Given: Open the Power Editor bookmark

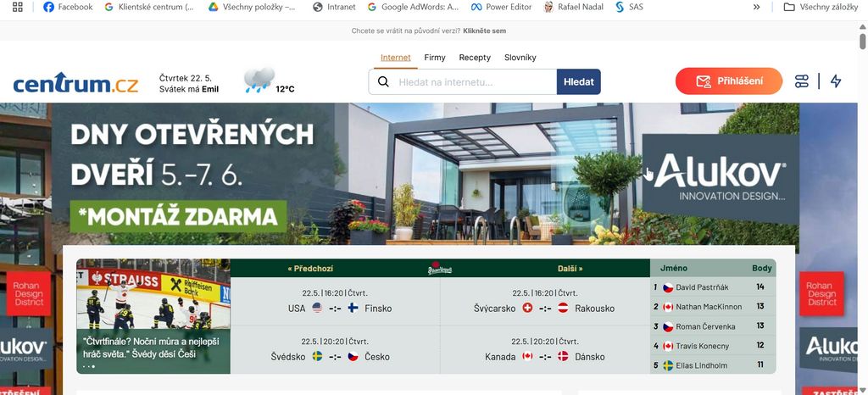Looking at the screenshot, I should click(502, 7).
